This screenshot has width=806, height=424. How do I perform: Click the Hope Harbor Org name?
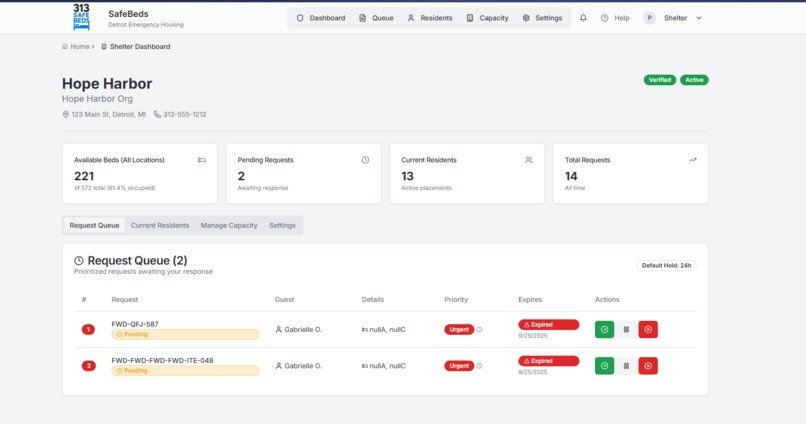(x=97, y=99)
